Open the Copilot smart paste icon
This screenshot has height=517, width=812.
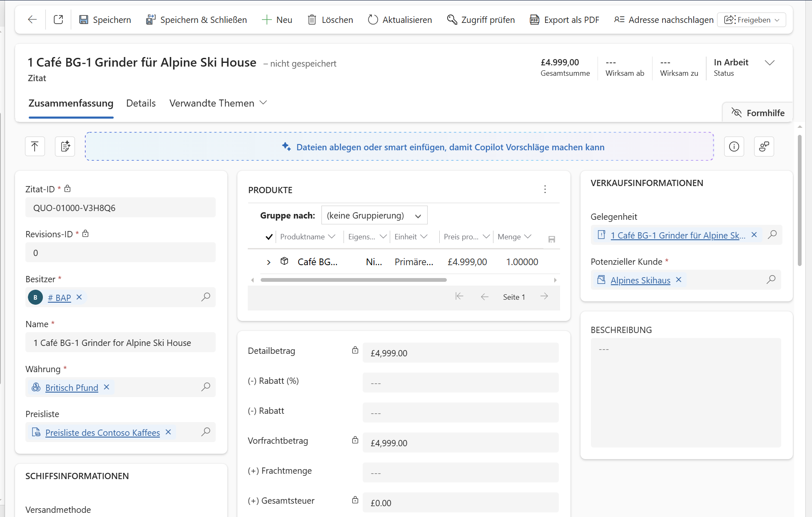pos(65,147)
